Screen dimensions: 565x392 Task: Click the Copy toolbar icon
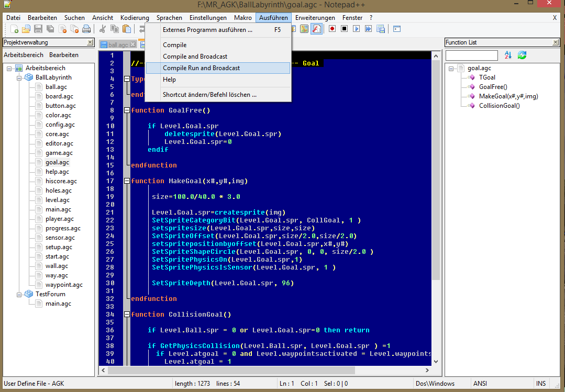(x=115, y=29)
